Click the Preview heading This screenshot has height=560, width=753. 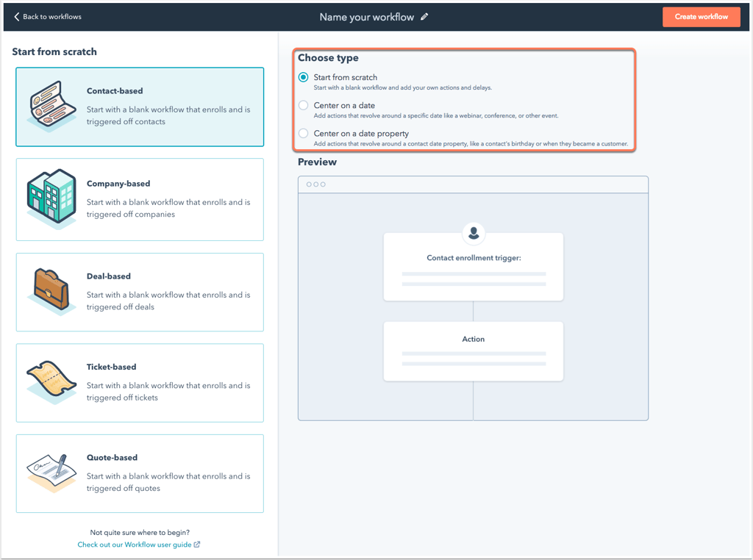[318, 162]
